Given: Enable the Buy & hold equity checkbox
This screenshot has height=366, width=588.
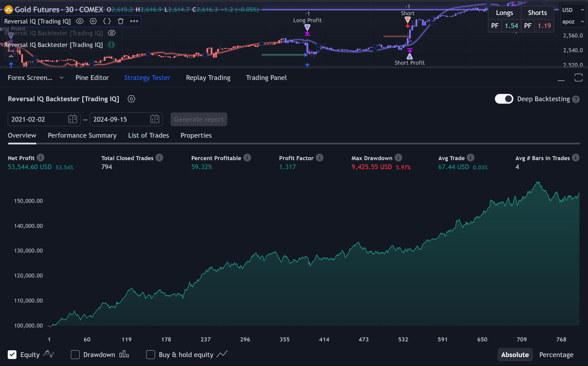Looking at the screenshot, I should click(150, 355).
